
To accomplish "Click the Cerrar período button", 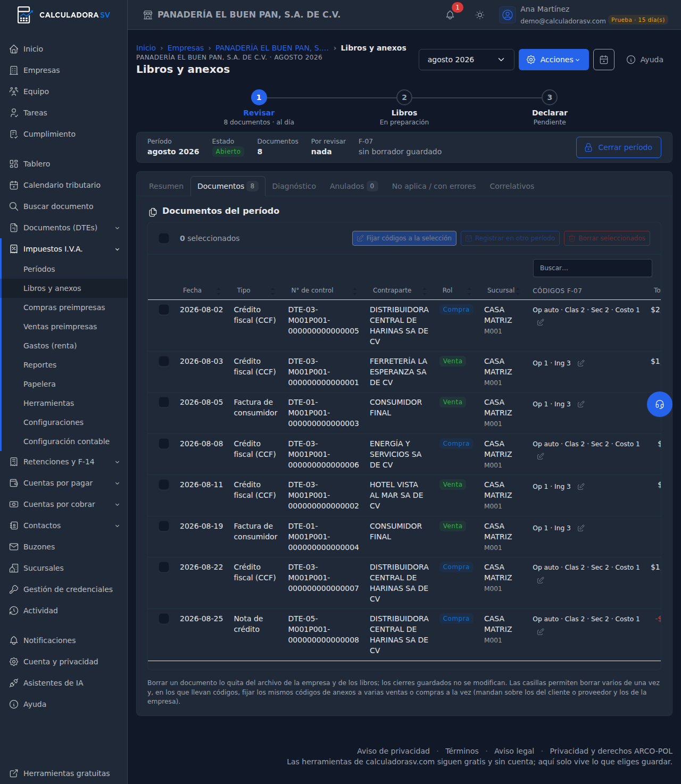I will pos(619,147).
